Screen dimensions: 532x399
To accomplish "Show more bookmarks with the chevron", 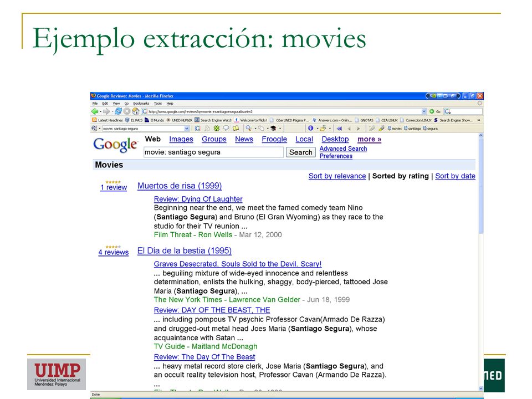I will 479,120.
